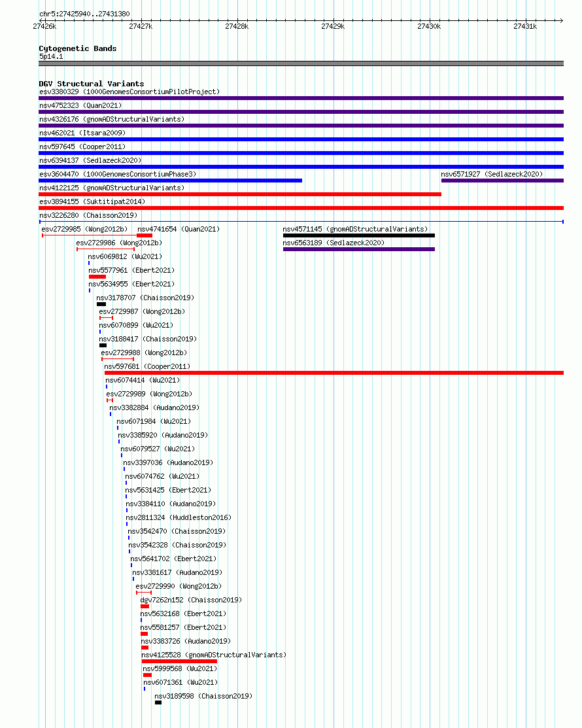Screen dimensions: 582x728
Task: Select the nsv6394137 (Sedlazeck2020) label
Action: [x=90, y=160]
